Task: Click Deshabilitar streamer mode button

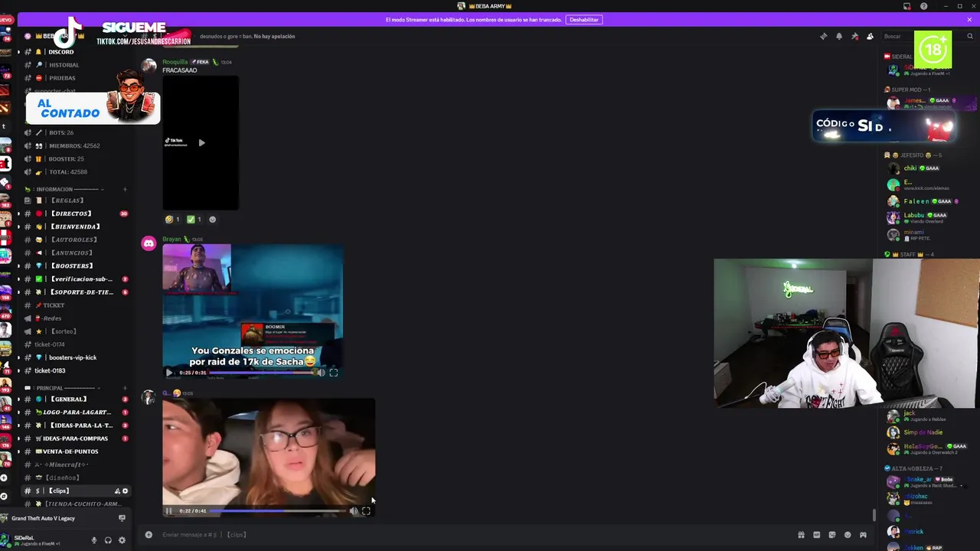Action: (584, 19)
